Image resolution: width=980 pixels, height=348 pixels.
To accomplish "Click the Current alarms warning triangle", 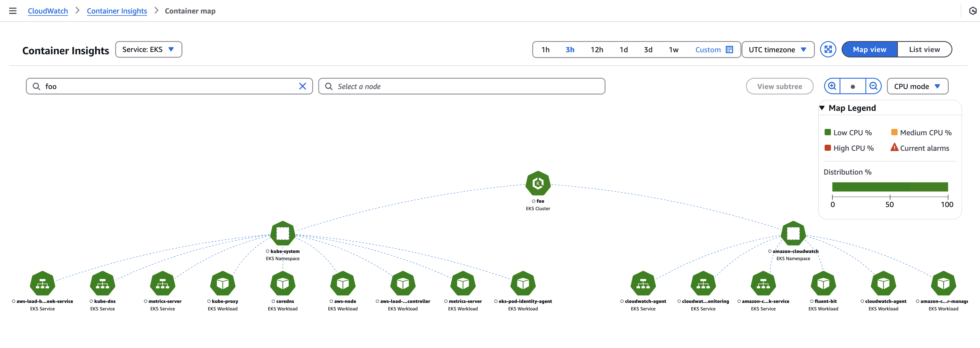I will [894, 147].
